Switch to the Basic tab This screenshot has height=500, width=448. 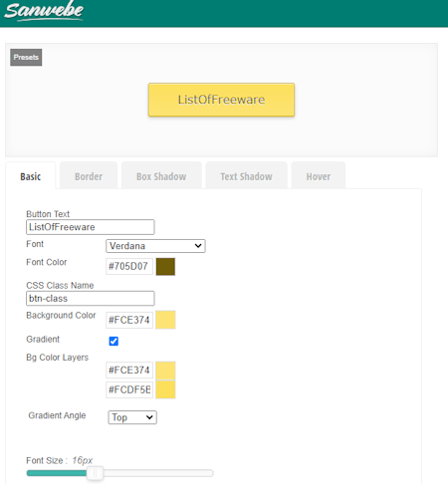[31, 176]
